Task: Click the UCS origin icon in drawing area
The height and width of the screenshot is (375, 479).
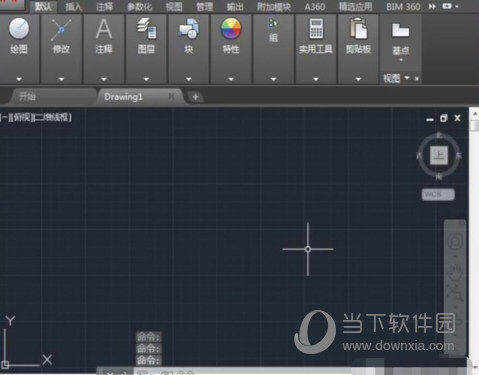Action: point(5,364)
